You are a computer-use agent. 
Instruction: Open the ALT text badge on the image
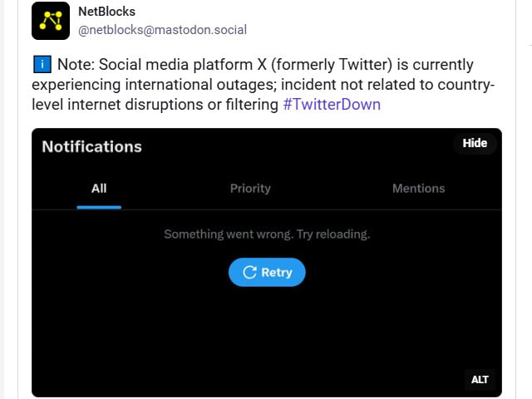480,380
